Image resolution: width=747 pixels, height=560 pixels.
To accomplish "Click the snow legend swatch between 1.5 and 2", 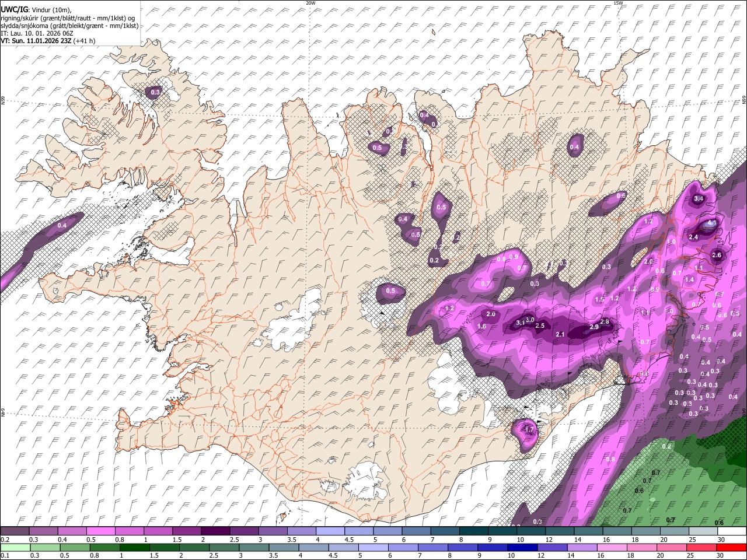I will pyautogui.click(x=187, y=531).
